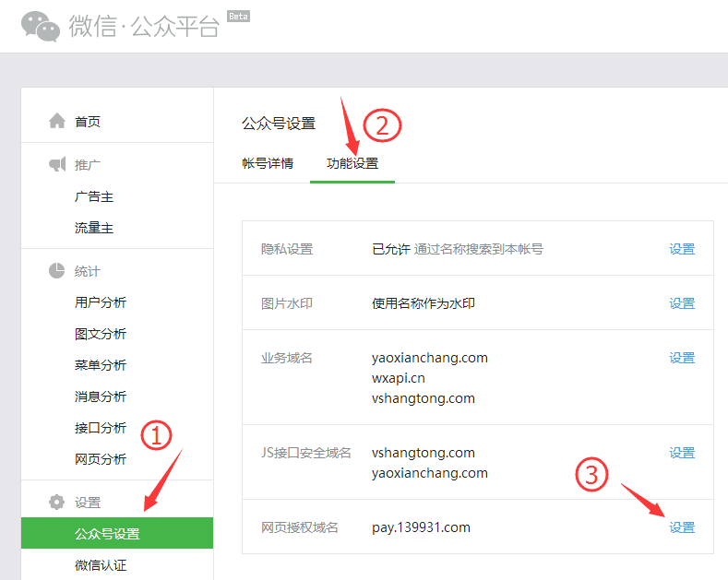
Task: Select the 功能设置 tab
Action: tap(352, 163)
